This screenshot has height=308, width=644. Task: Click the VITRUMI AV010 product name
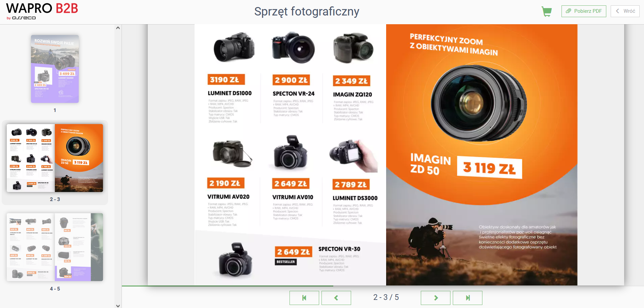[293, 197]
